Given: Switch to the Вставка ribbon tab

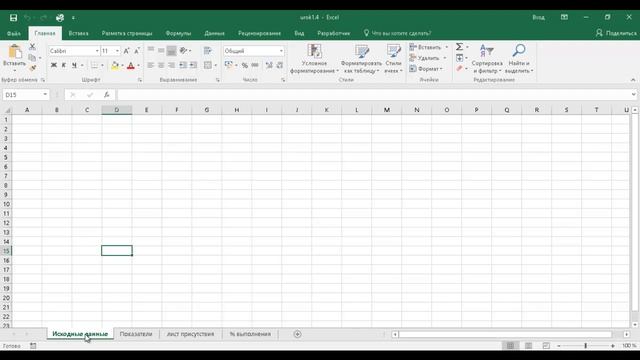Looking at the screenshot, I should (x=78, y=33).
